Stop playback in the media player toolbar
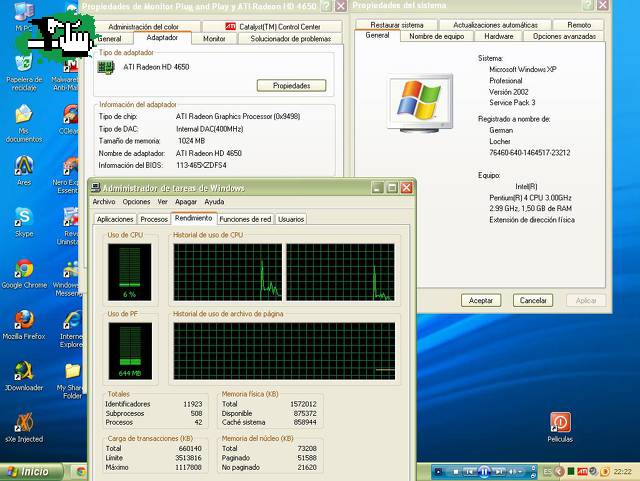640x481 pixels. click(x=456, y=472)
